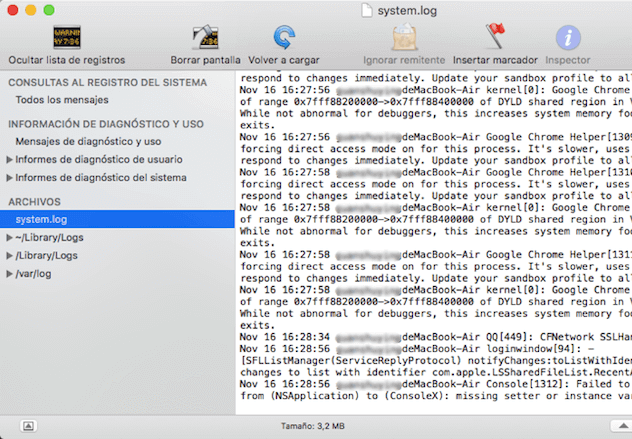This screenshot has width=632, height=439.
Task: Expand the /Library/Logs folder triangle
Action: (x=9, y=256)
